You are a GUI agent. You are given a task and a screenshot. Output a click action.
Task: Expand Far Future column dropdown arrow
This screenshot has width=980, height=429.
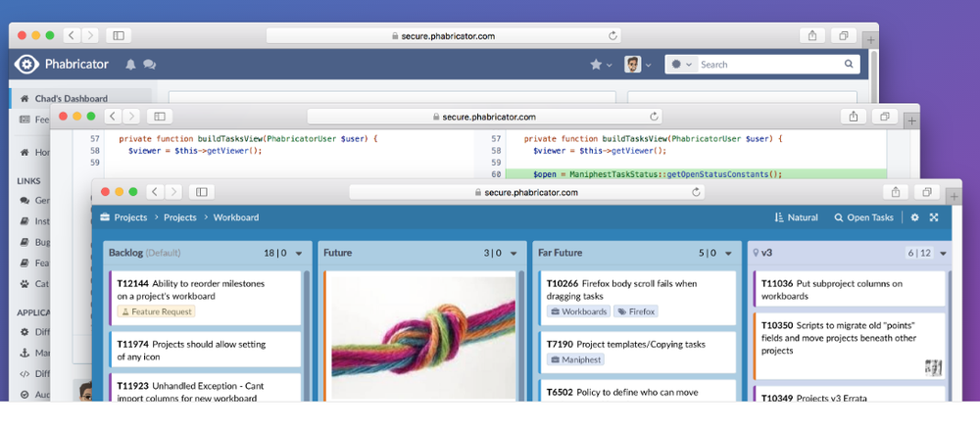[729, 253]
